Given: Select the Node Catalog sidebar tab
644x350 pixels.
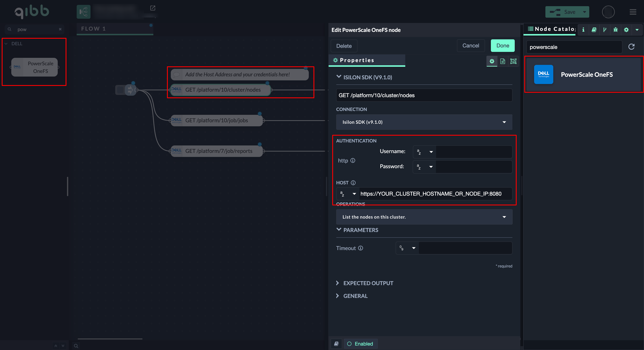Looking at the screenshot, I should [551, 29].
